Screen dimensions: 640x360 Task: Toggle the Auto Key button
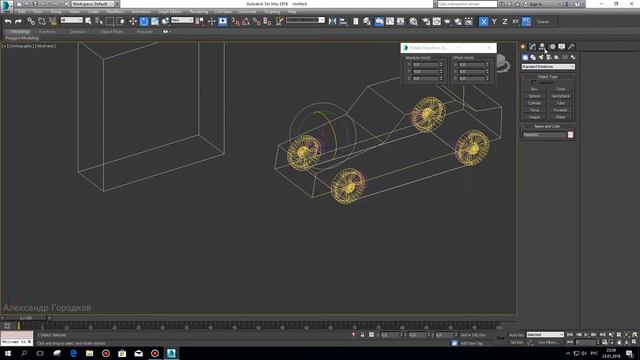pos(517,335)
